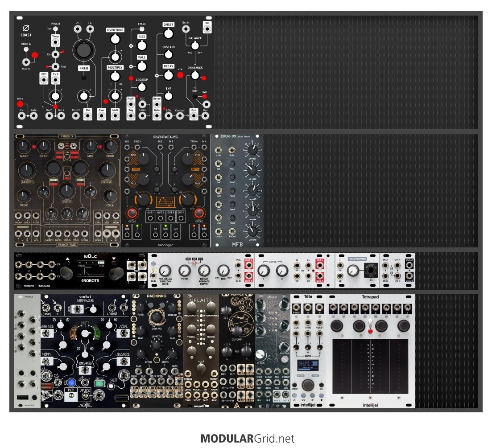Click the VCA A output jack

tap(409, 265)
